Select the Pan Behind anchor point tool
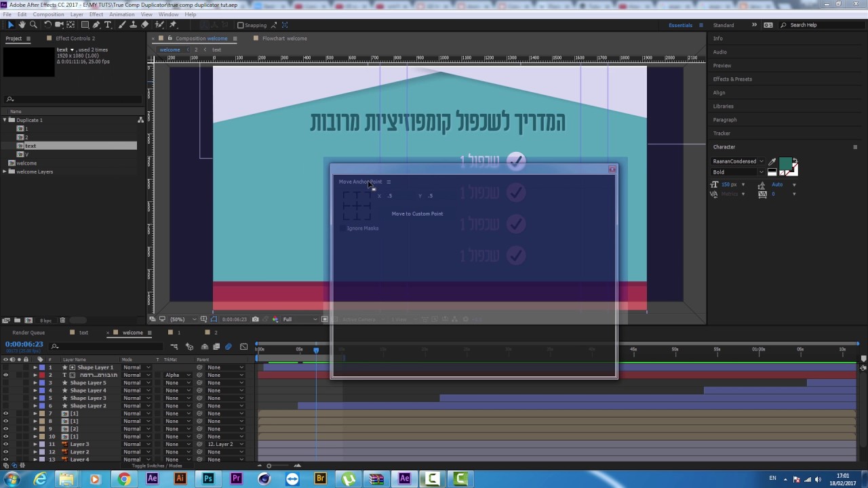This screenshot has width=868, height=488. (71, 24)
